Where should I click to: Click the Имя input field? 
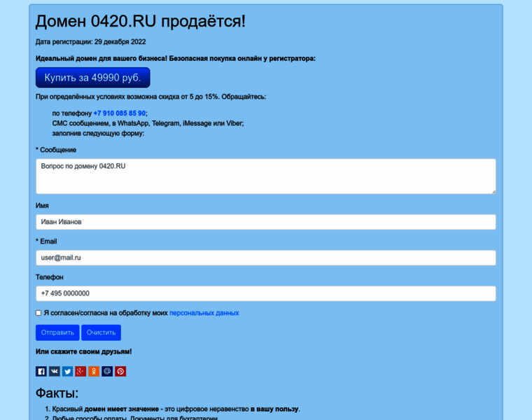coord(266,222)
